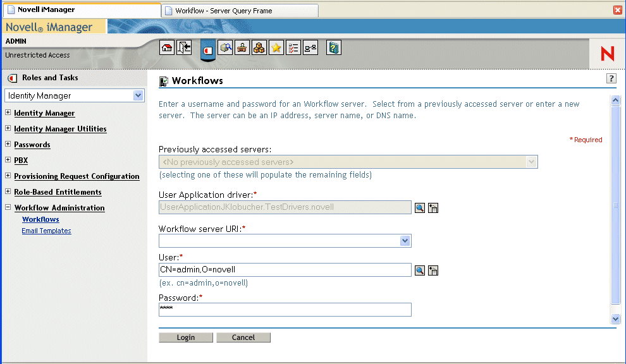Click the Home icon in the toolbar
626x364 pixels.
(x=166, y=47)
